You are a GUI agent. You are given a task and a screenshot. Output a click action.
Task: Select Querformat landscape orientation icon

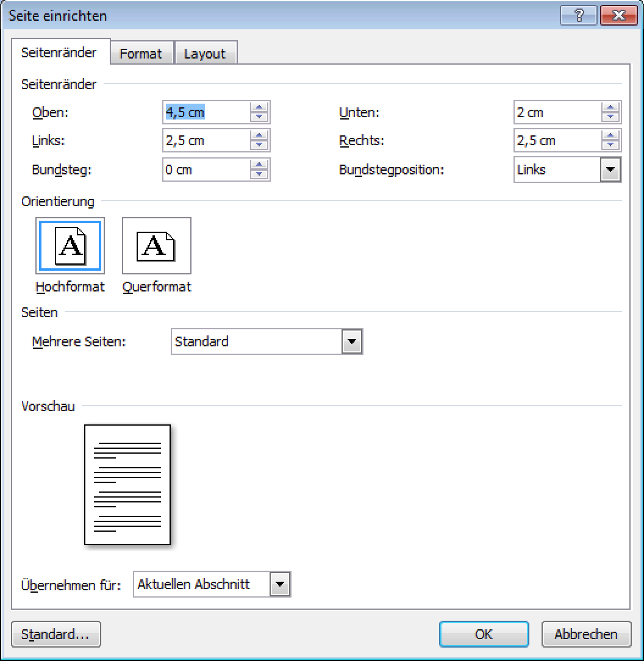pyautogui.click(x=157, y=246)
